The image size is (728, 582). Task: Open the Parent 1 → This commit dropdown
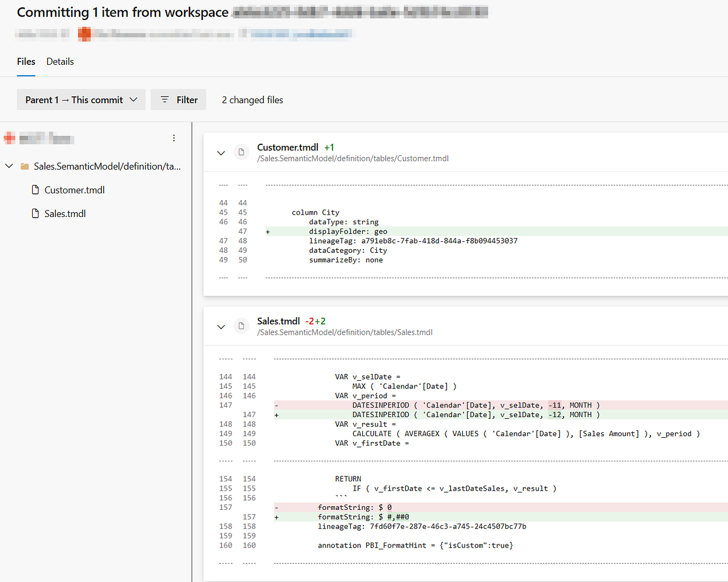coord(81,100)
